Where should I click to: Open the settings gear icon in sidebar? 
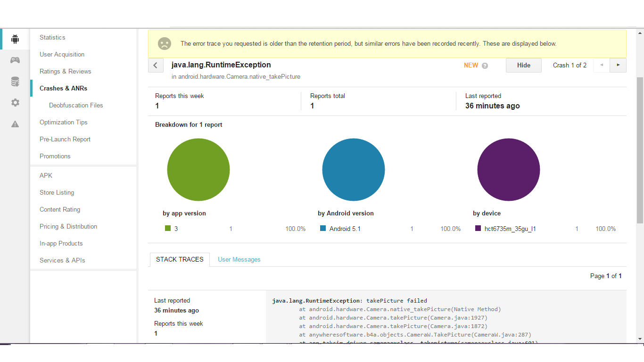pos(15,103)
